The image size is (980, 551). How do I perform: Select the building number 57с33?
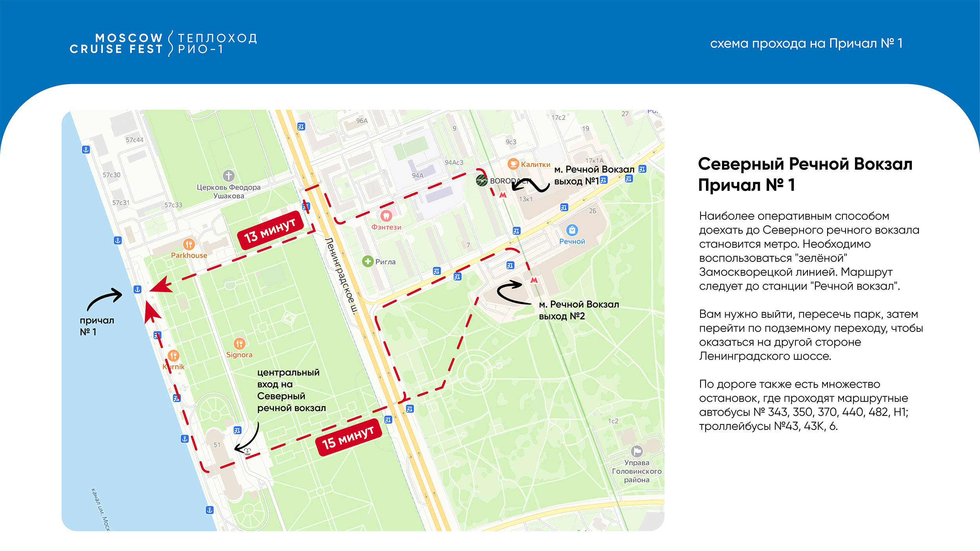173,205
